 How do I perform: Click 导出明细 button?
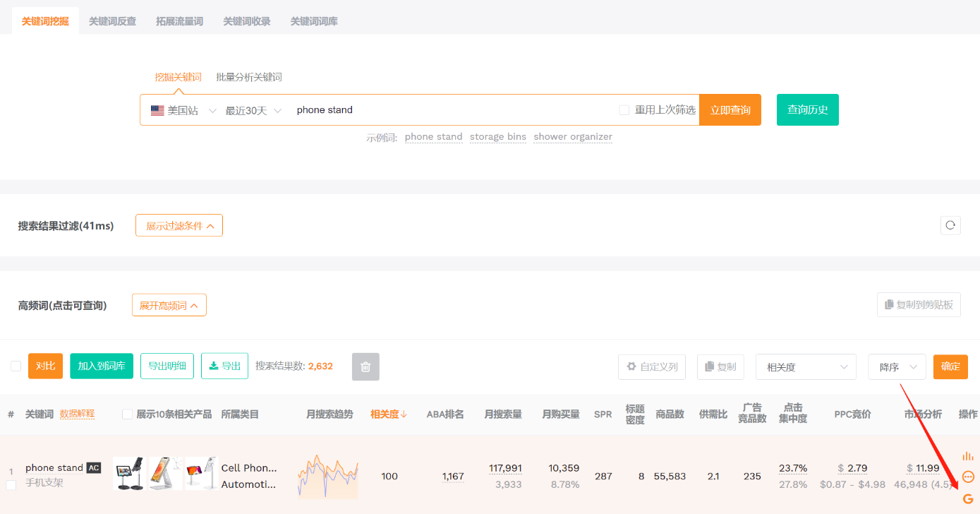[167, 366]
